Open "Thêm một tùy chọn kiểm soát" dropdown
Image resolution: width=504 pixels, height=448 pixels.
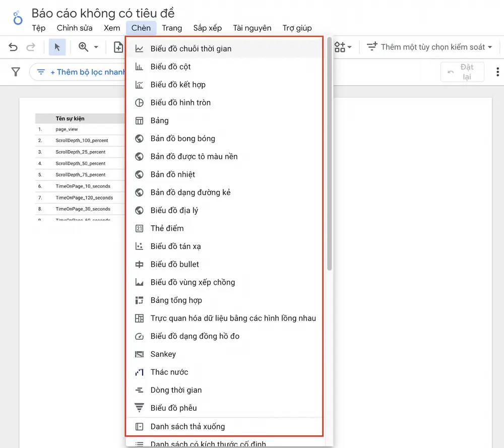(x=430, y=47)
